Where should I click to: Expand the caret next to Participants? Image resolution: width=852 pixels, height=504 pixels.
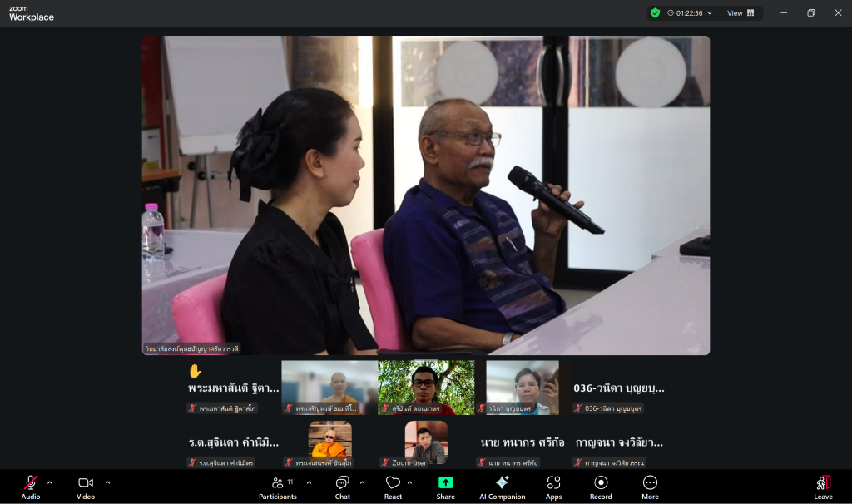(x=310, y=482)
